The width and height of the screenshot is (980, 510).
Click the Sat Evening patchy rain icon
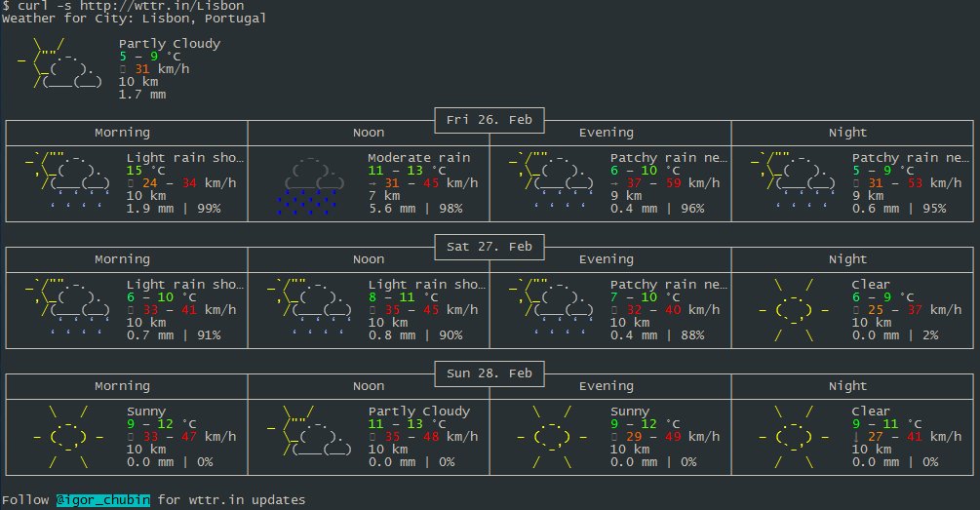pos(551,306)
